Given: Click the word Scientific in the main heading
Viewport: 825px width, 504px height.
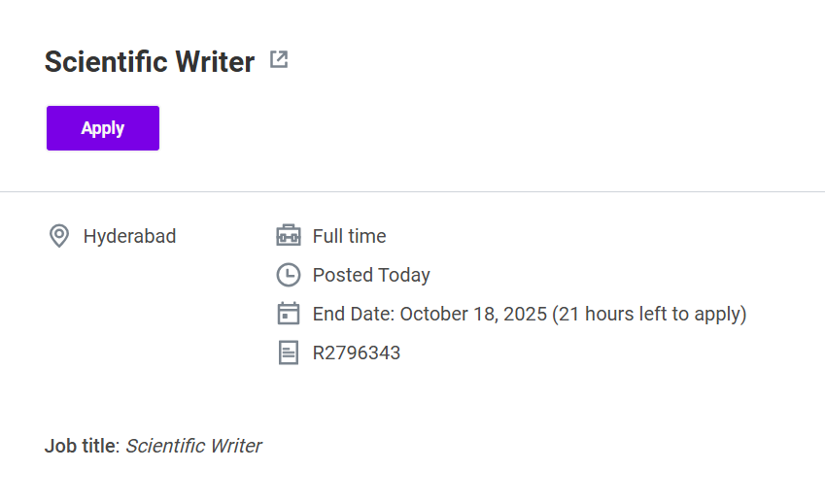Looking at the screenshot, I should (106, 62).
